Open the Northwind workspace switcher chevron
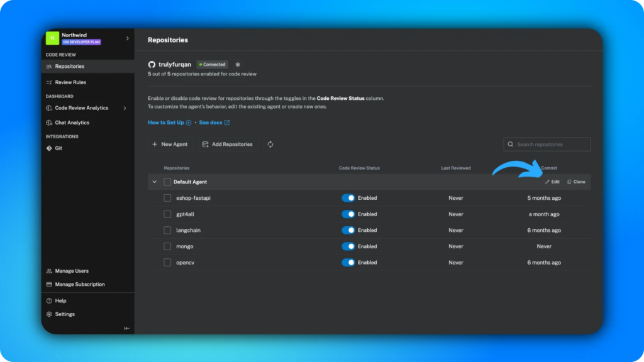The image size is (644, 362). pos(127,38)
